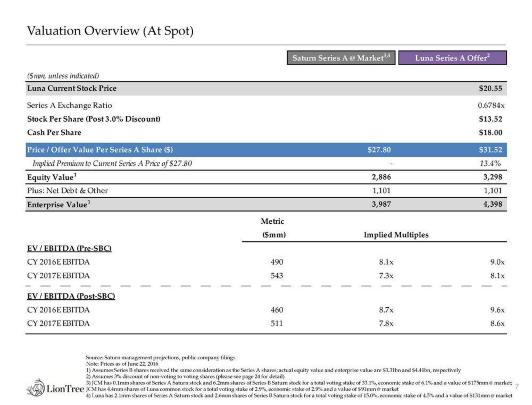
Task: Select the $20.55 stock price value
Action: 491,88
